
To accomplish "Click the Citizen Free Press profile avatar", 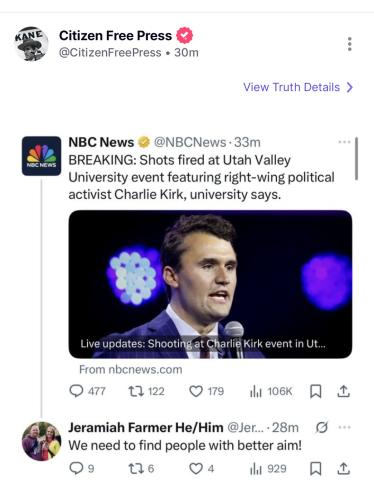I will (32, 44).
